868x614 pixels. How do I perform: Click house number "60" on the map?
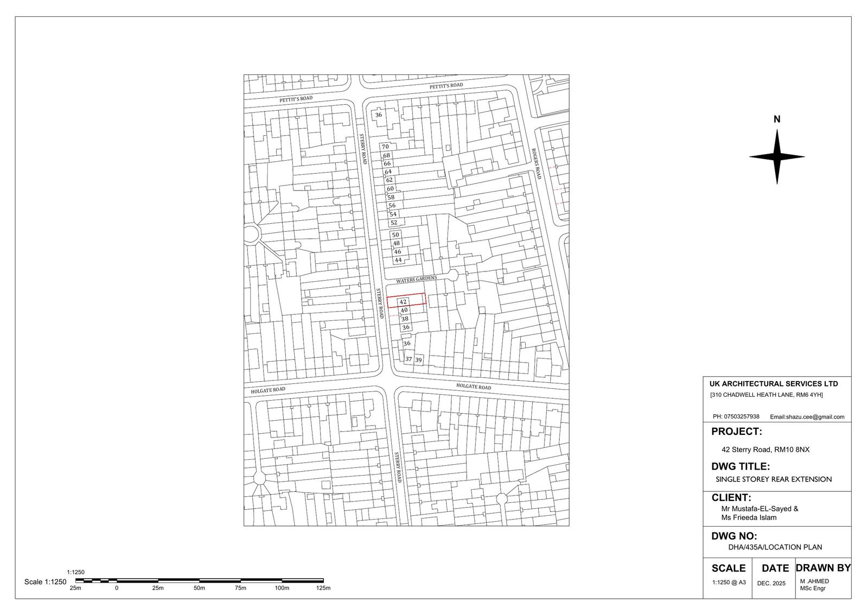[x=390, y=189]
